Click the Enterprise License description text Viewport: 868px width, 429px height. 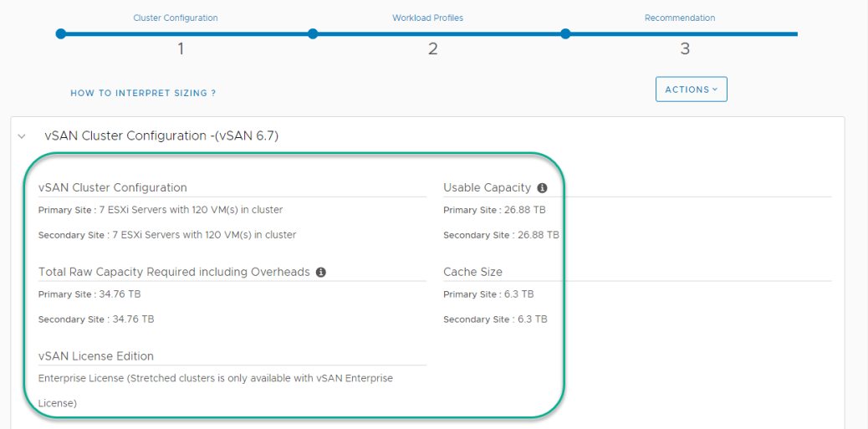click(216, 379)
